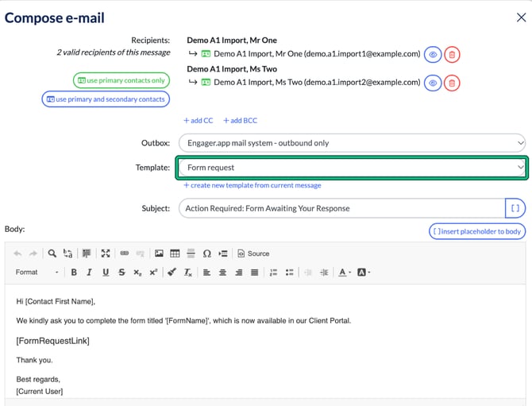
Task: Insert a table into the body
Action: 175,253
